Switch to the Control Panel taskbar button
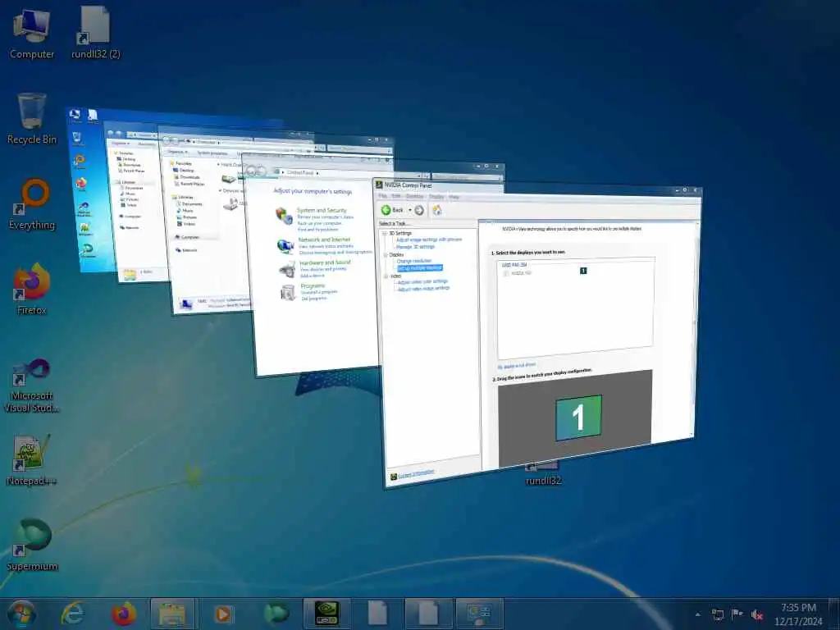Image resolution: width=840 pixels, height=630 pixels. [479, 614]
